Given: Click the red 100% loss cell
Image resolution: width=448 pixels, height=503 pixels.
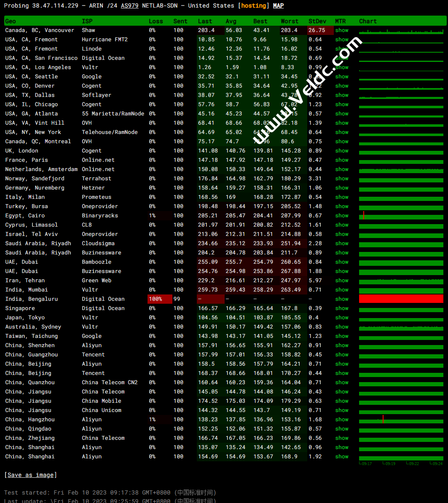Looking at the screenshot, I should [x=160, y=299].
